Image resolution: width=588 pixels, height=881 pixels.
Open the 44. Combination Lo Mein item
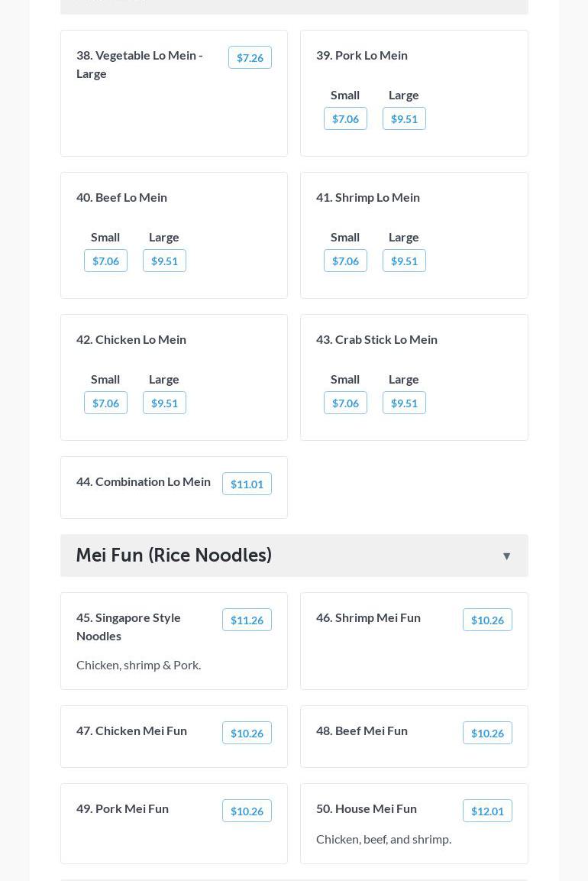coord(144,481)
